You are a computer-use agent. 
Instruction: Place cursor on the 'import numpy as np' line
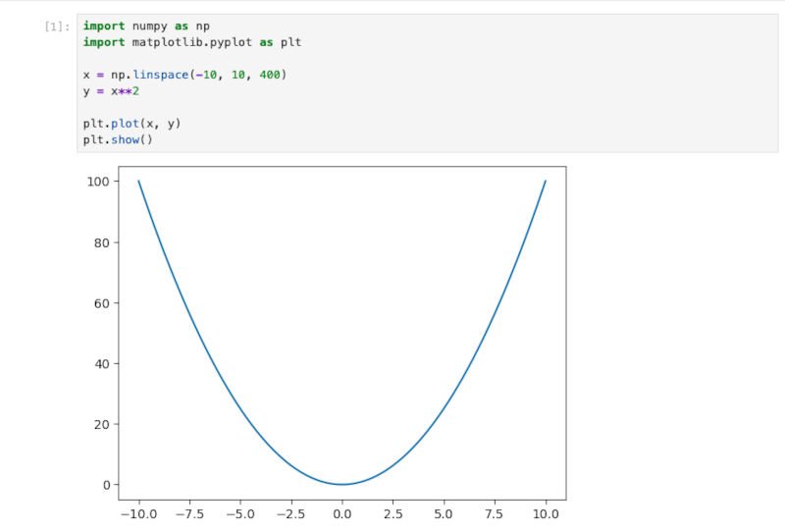tap(146, 26)
